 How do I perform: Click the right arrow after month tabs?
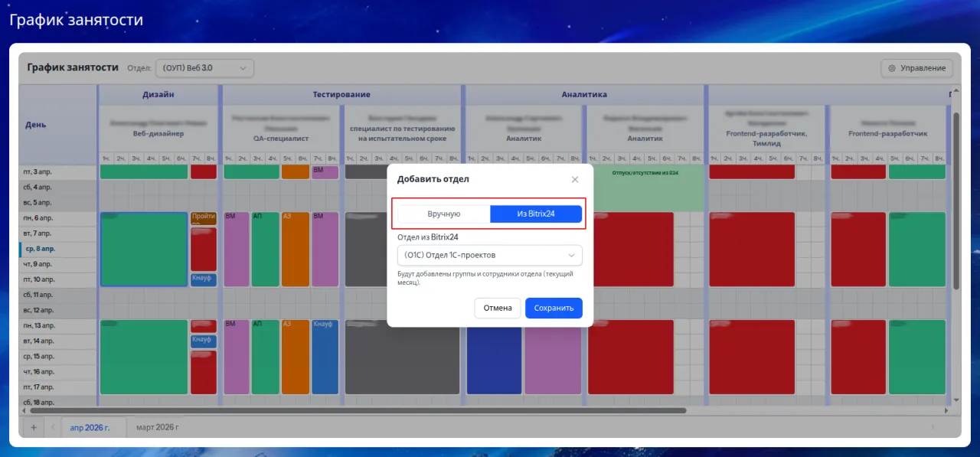coord(933,427)
